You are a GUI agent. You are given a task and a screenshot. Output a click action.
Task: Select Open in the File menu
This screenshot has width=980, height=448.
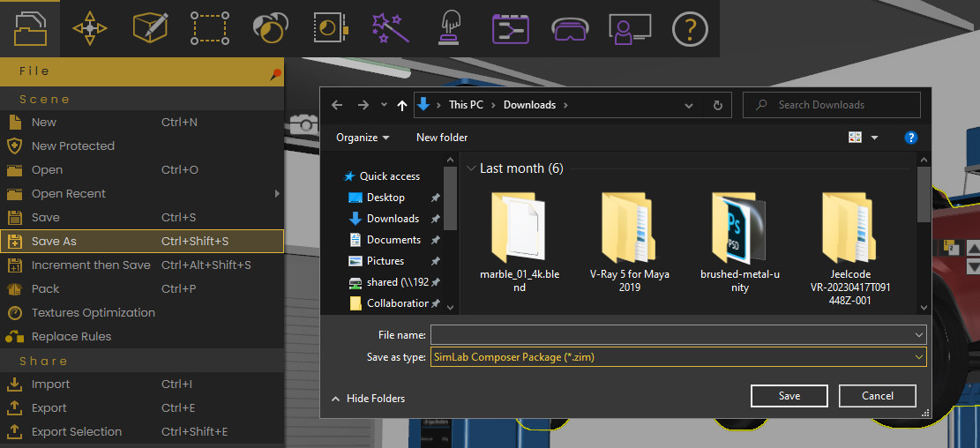142,170
